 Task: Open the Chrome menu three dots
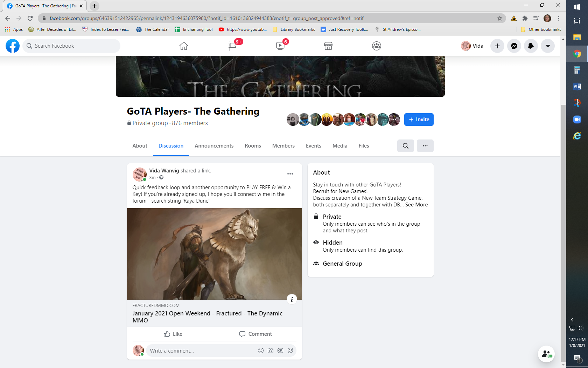(x=559, y=18)
